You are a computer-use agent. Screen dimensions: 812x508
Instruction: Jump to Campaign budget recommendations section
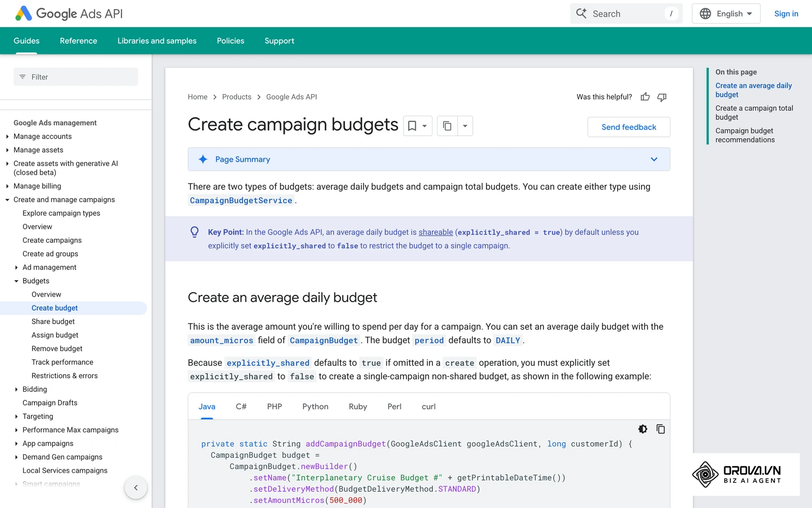[745, 135]
